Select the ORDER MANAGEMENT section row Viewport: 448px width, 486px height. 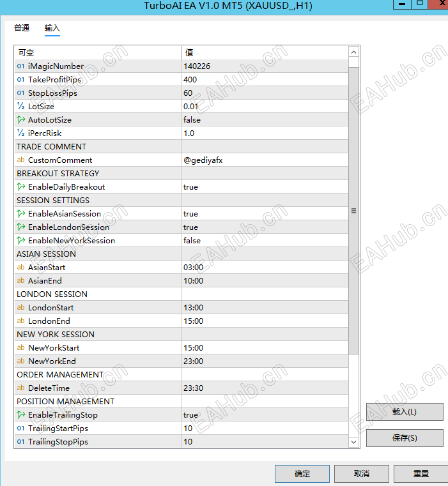pyautogui.click(x=182, y=374)
